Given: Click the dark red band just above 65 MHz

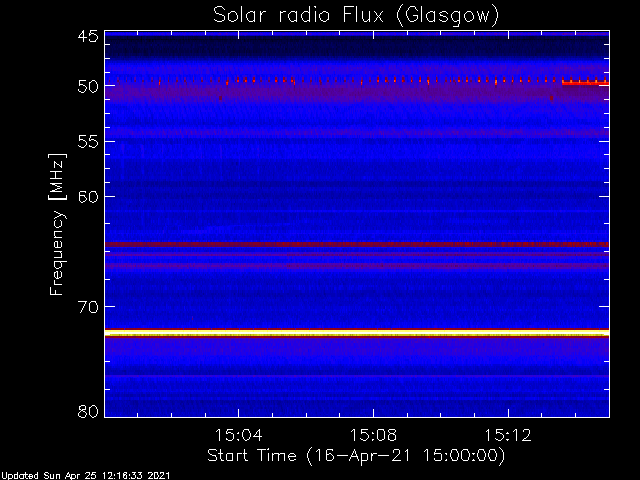Looking at the screenshot, I should pos(357,244).
